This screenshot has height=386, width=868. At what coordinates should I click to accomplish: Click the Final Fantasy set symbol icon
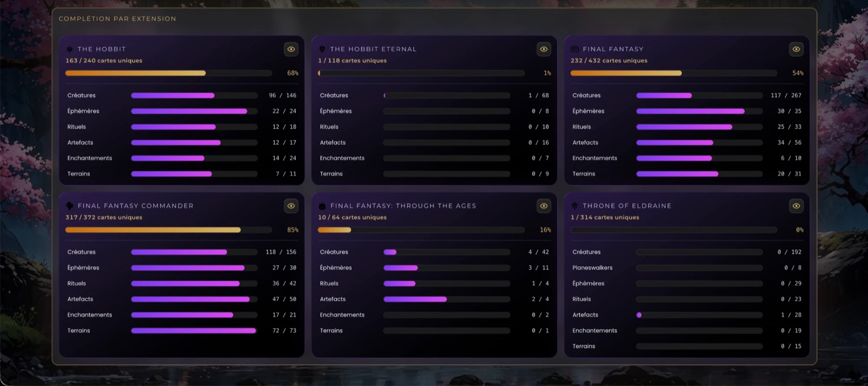pyautogui.click(x=575, y=49)
